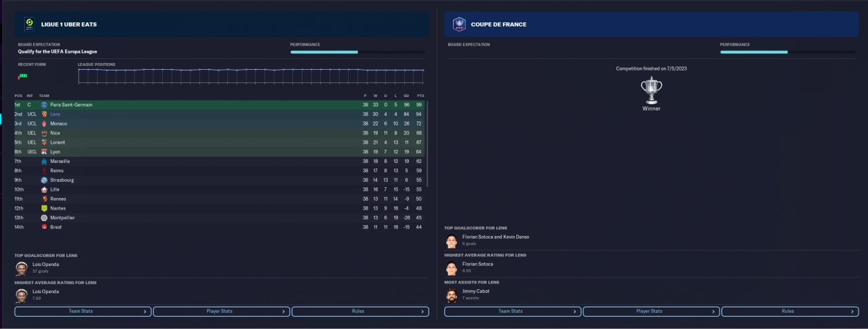This screenshot has height=329, width=868.
Task: Click the Coupe de France winner trophy icon
Action: [651, 90]
